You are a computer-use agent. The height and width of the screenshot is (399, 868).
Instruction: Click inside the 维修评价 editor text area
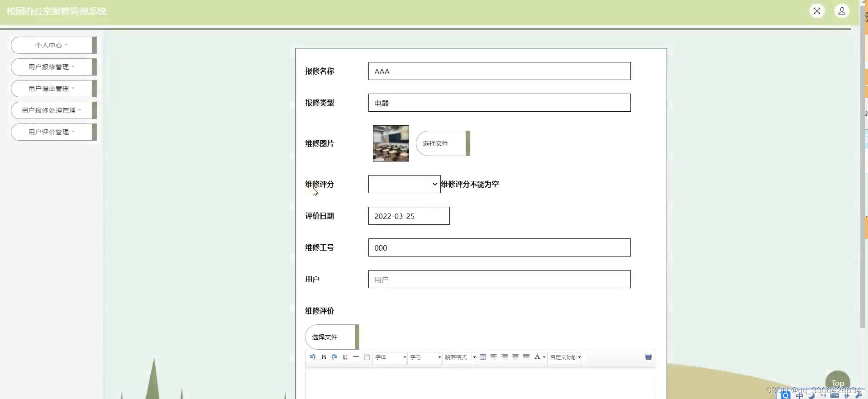(x=480, y=383)
